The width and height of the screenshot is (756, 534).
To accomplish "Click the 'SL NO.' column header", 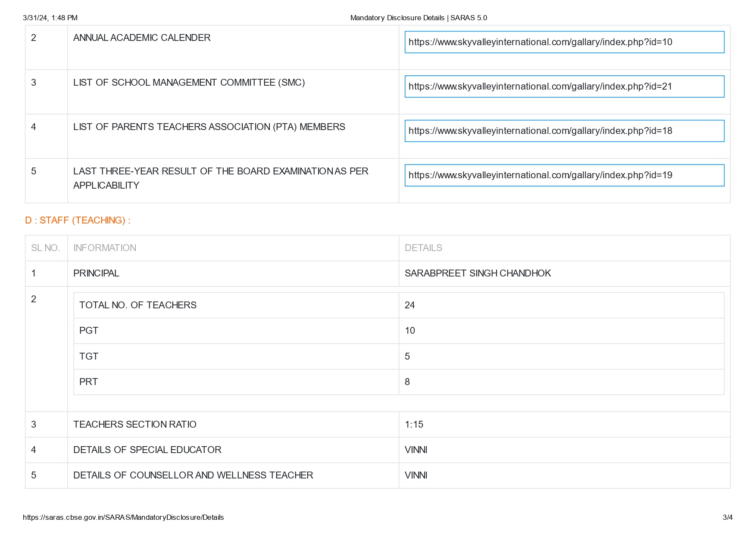I will pos(45,248).
